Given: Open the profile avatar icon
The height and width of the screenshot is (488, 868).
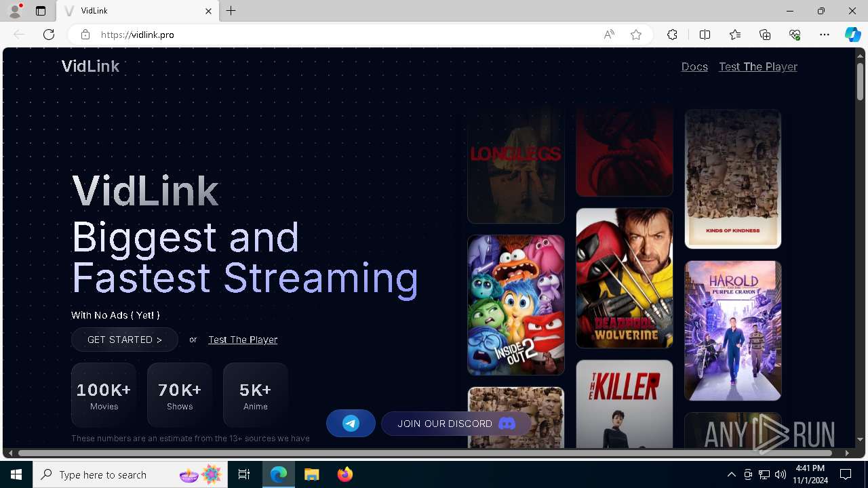Looking at the screenshot, I should tap(15, 11).
